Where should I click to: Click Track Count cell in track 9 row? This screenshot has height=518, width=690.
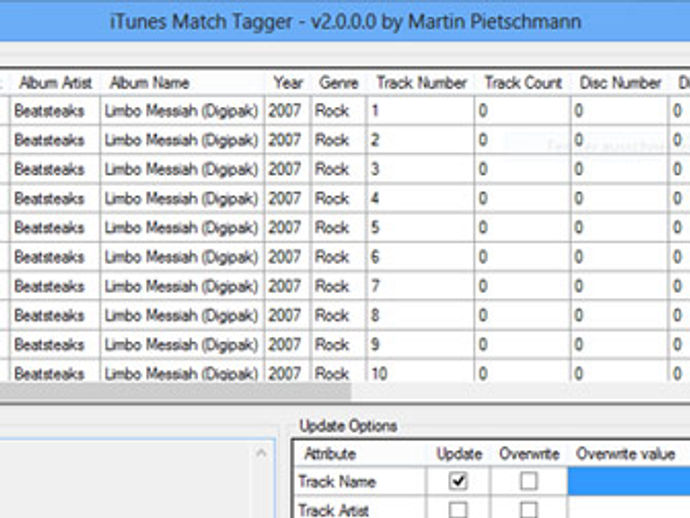tap(523, 344)
